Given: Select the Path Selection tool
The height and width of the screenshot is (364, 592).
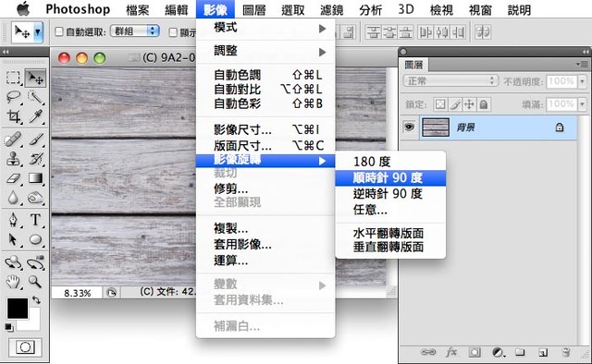Looking at the screenshot, I should [x=13, y=239].
